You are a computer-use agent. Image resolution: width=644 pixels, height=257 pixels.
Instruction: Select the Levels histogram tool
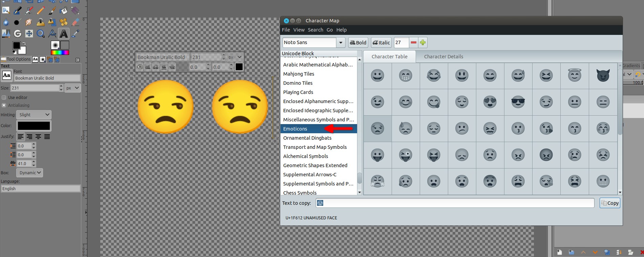6,34
